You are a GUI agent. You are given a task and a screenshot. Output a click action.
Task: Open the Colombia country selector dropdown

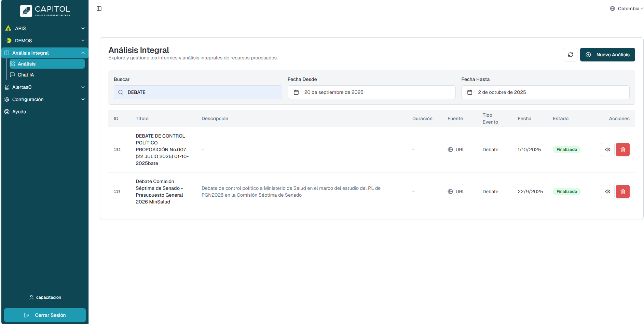click(627, 8)
